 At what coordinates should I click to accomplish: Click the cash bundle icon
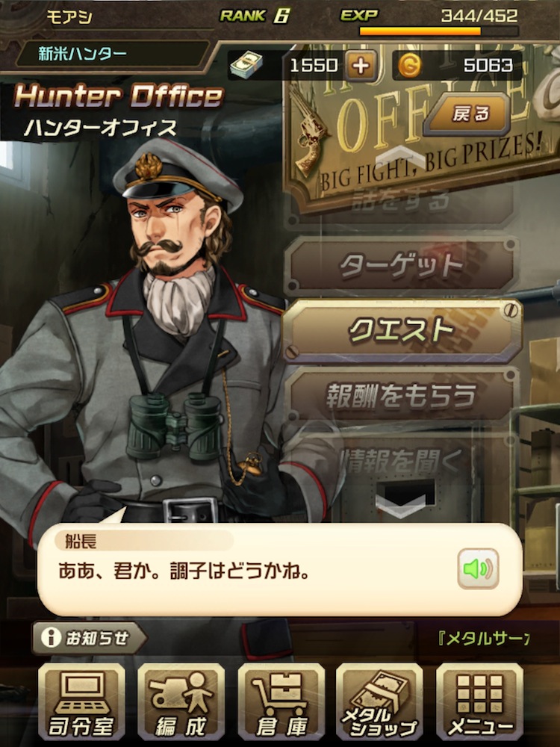click(x=246, y=65)
